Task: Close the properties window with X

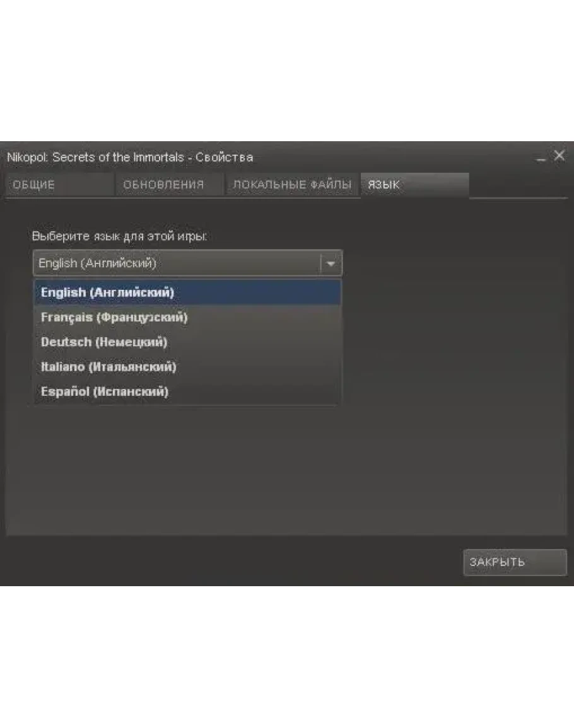Action: (559, 156)
